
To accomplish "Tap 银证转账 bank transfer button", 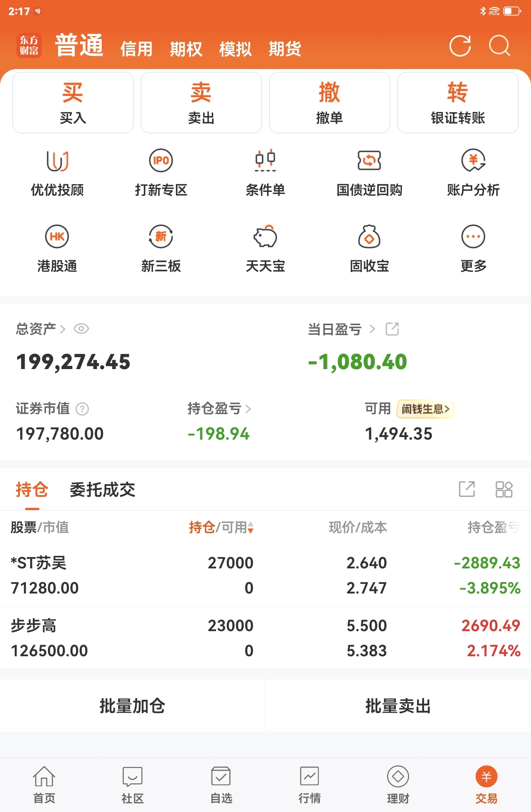I will pyautogui.click(x=458, y=103).
